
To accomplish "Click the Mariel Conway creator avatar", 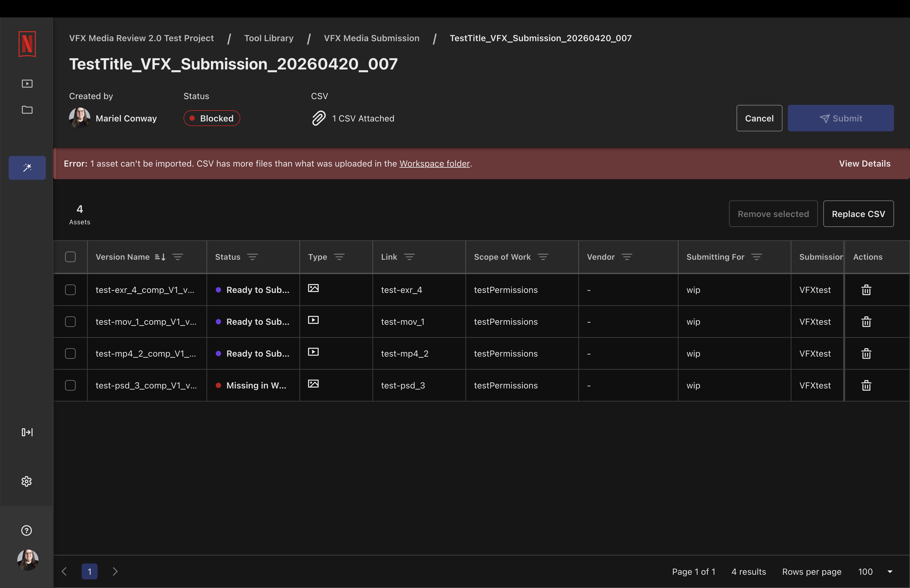I will (80, 118).
